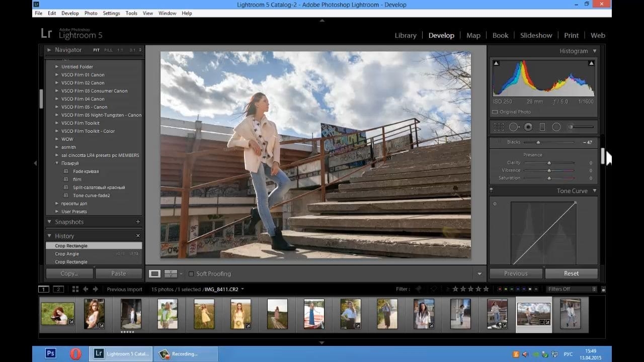Select the Graduated Filter tool
This screenshot has width=644, height=362.
[542, 127]
